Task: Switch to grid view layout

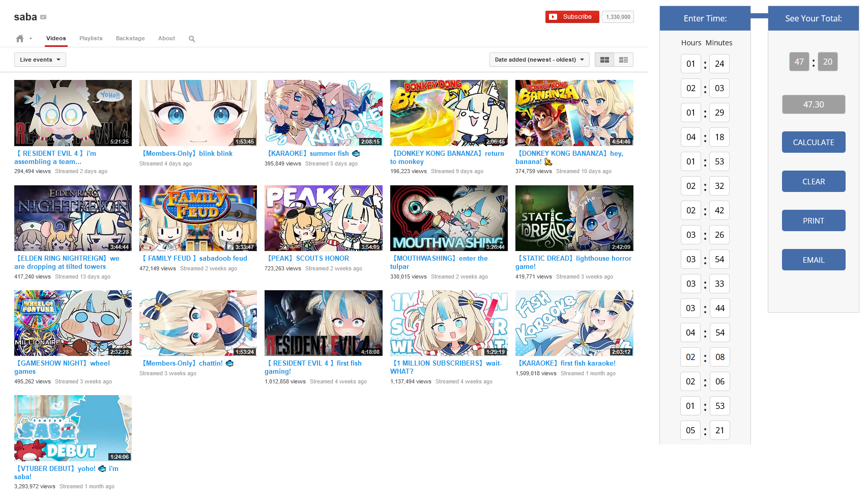Action: click(604, 60)
